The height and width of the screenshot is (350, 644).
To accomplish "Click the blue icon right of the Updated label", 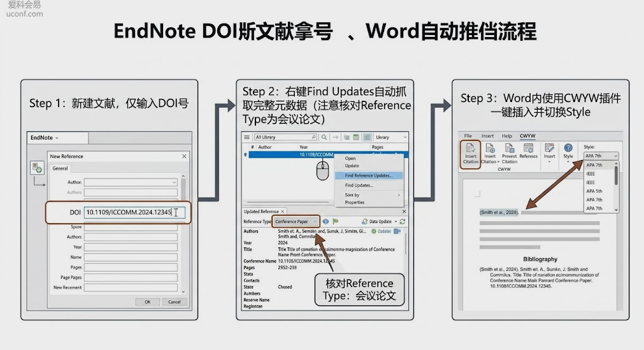I will click(397, 231).
